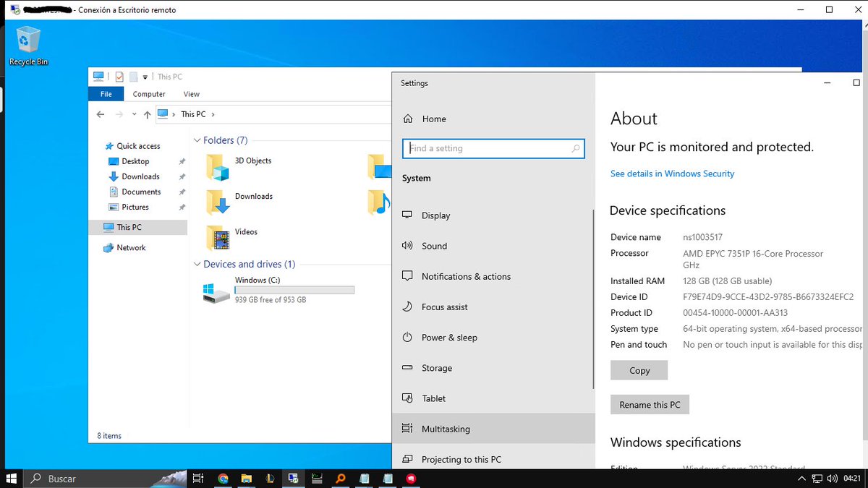Open the Remote Desktop taskbar icon
868x488 pixels.
(293, 479)
